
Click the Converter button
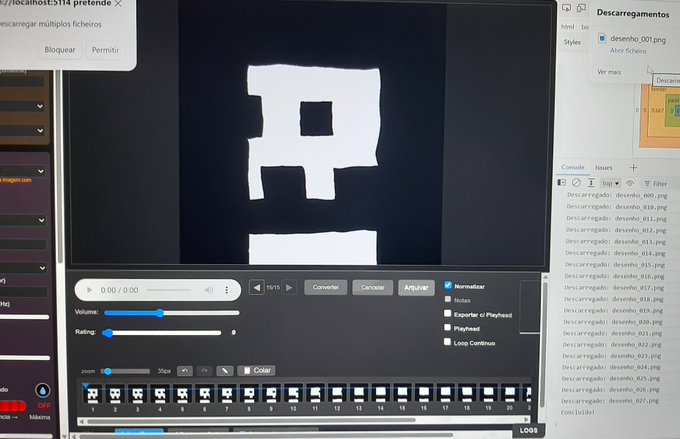pos(326,287)
